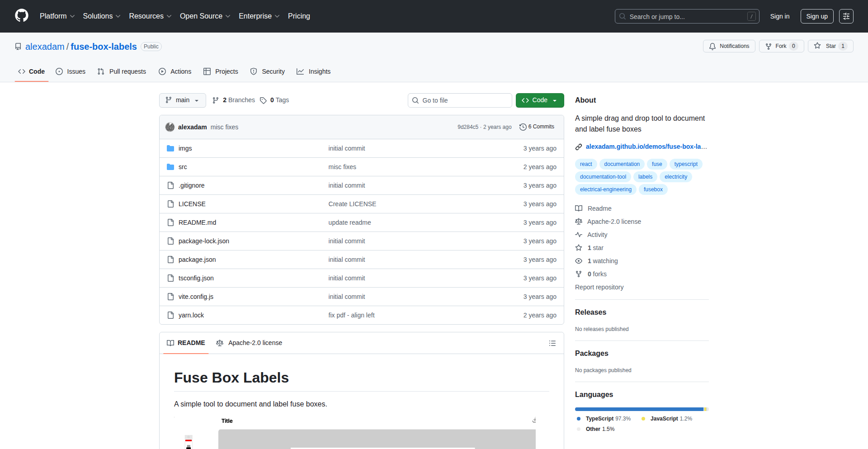Star the fuse-box-labels repository

826,46
